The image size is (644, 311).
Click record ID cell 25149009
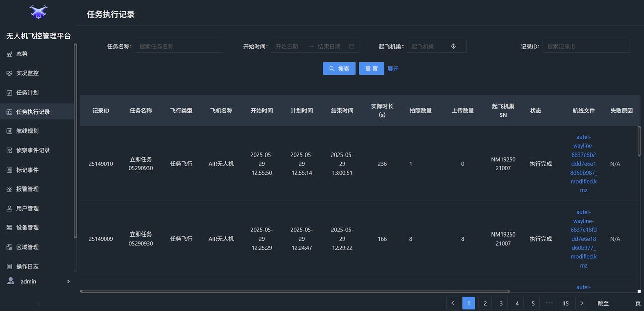[101, 239]
